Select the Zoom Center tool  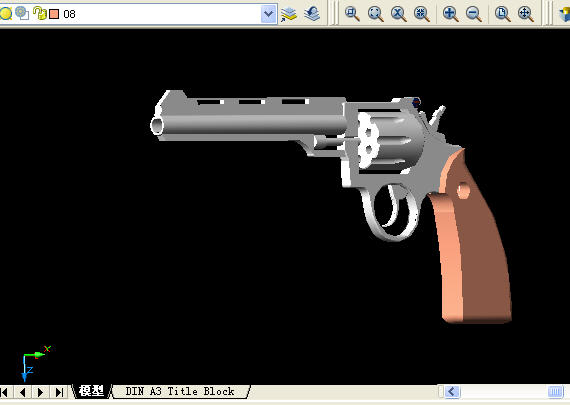[x=421, y=14]
